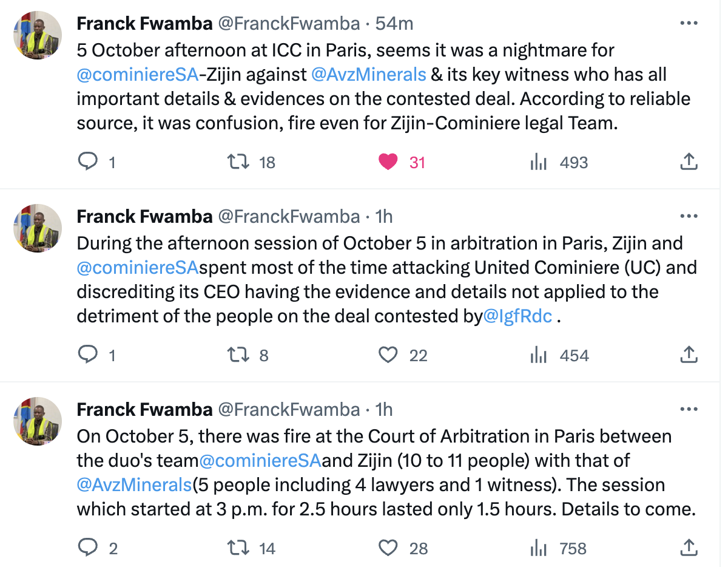Open more options on the first tweet
The height and width of the screenshot is (567, 728).
[x=689, y=24]
